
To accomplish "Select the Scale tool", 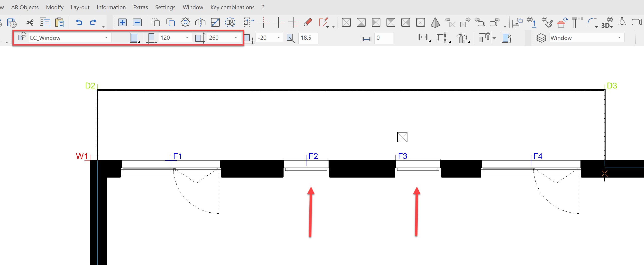I will pos(215,22).
